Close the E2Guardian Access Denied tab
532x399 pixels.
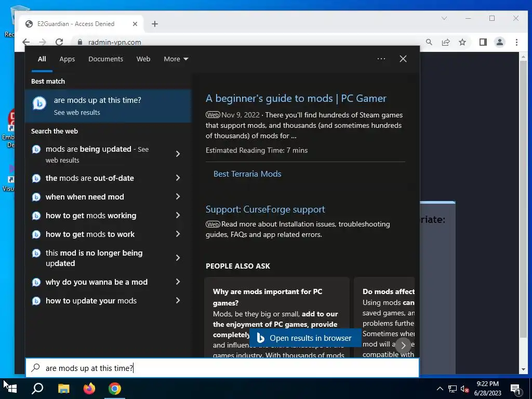(x=135, y=24)
